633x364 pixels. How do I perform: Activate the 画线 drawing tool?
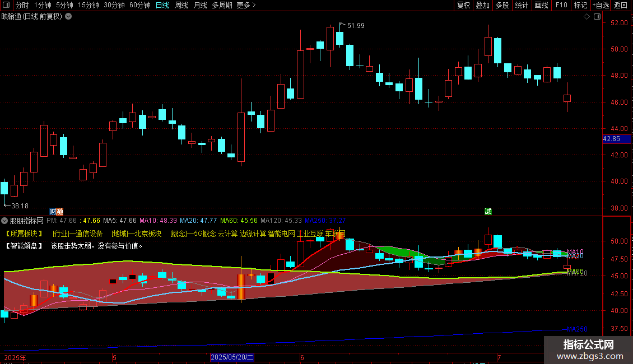(x=541, y=5)
